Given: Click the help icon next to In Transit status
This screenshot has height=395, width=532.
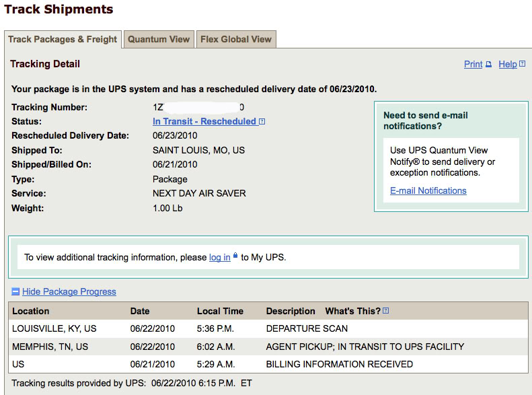Looking at the screenshot, I should [x=262, y=122].
